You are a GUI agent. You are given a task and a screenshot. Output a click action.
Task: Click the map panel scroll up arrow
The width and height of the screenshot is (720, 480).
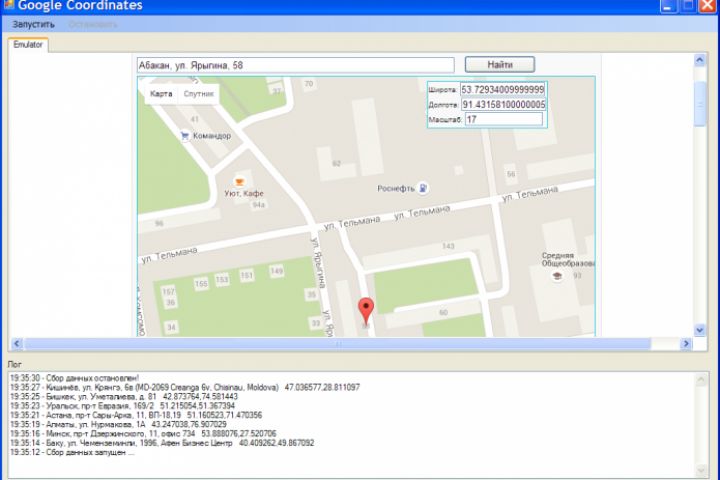pos(700,61)
